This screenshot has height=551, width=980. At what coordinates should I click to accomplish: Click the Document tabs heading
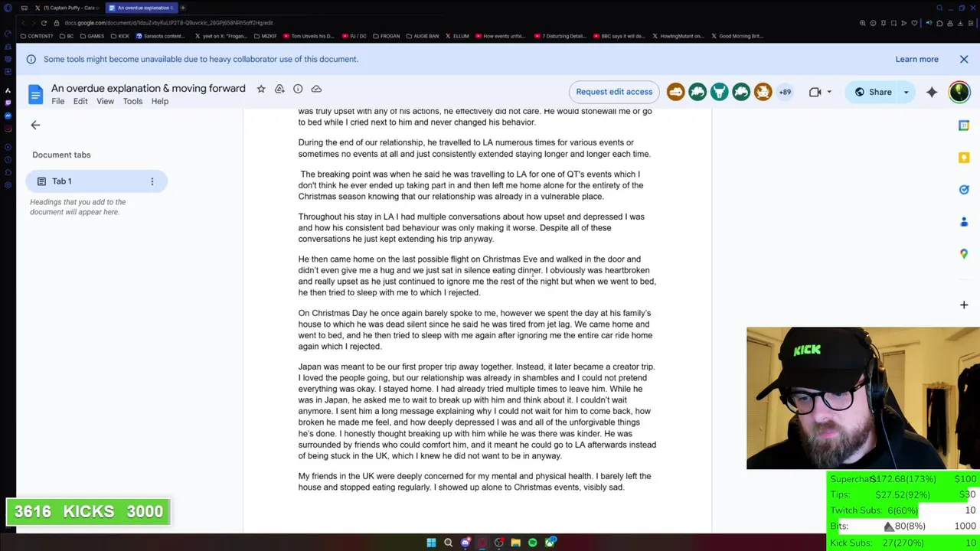click(x=61, y=155)
